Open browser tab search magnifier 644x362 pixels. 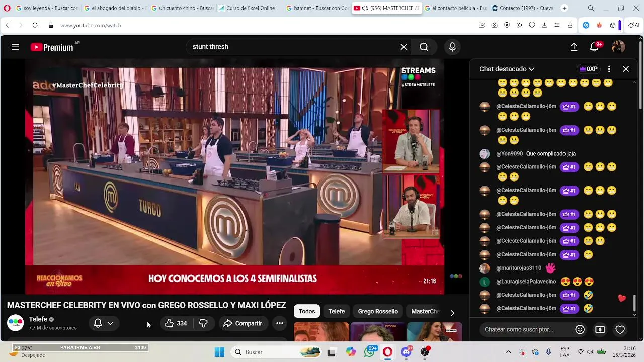click(x=591, y=8)
